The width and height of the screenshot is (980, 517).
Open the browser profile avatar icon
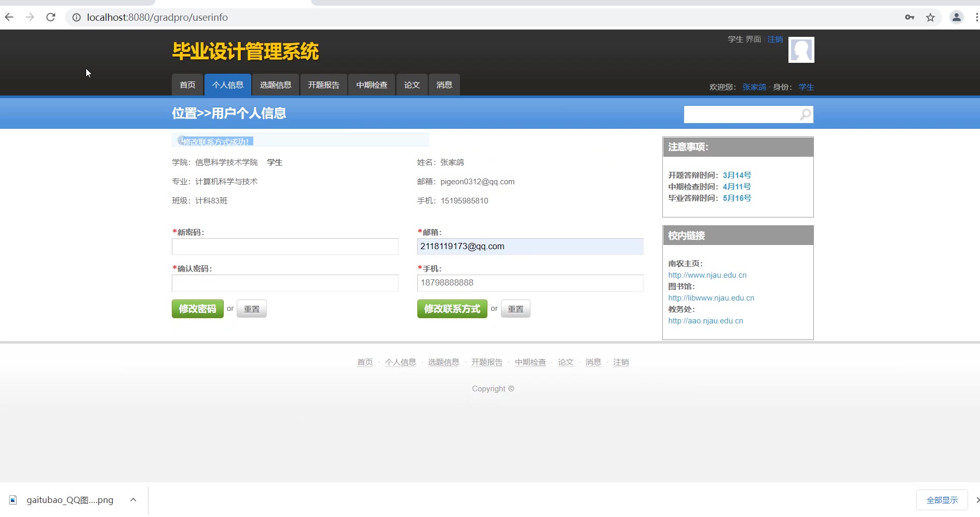point(956,17)
